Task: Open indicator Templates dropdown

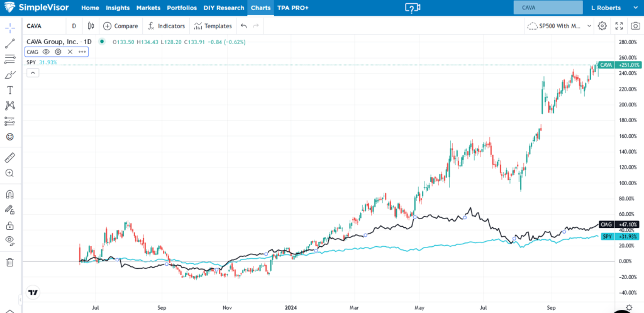Action: click(213, 26)
